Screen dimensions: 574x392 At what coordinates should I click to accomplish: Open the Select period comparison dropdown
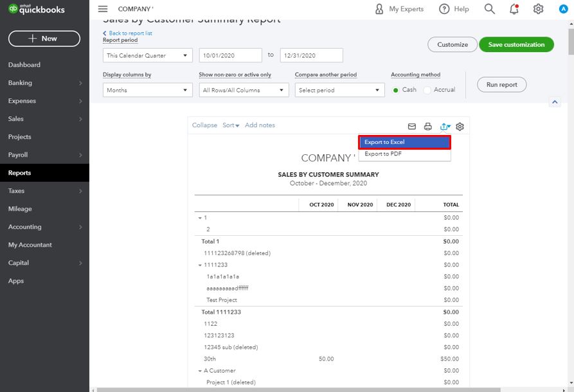(339, 89)
